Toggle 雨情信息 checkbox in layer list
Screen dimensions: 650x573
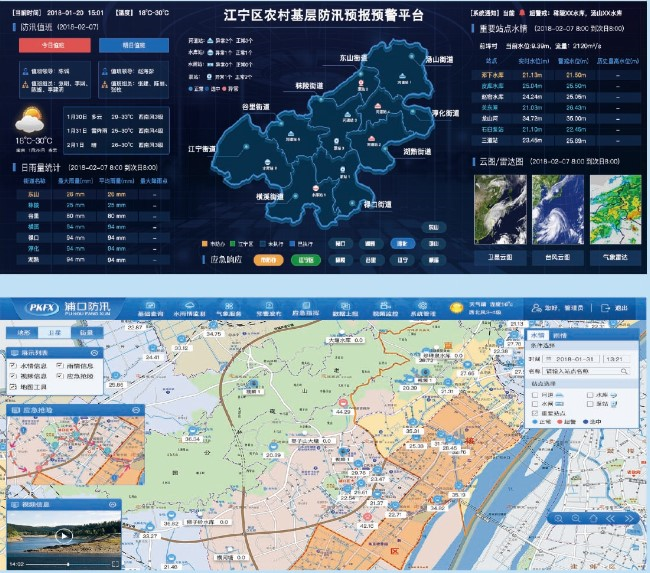click(60, 366)
